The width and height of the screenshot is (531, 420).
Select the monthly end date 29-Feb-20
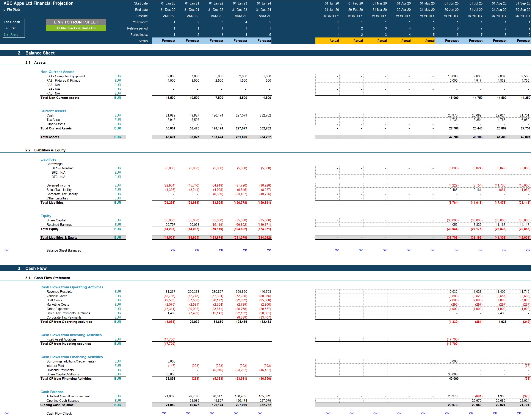point(355,10)
